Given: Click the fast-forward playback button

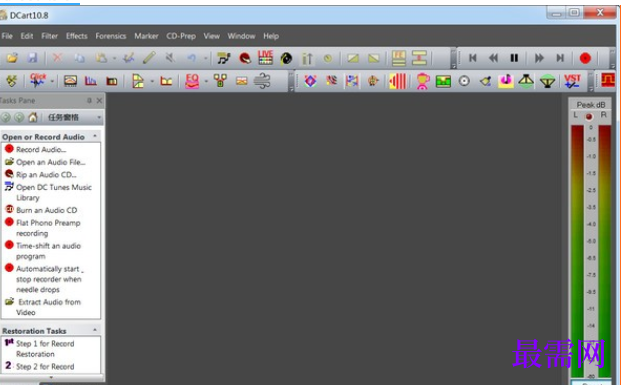Looking at the screenshot, I should coord(539,58).
